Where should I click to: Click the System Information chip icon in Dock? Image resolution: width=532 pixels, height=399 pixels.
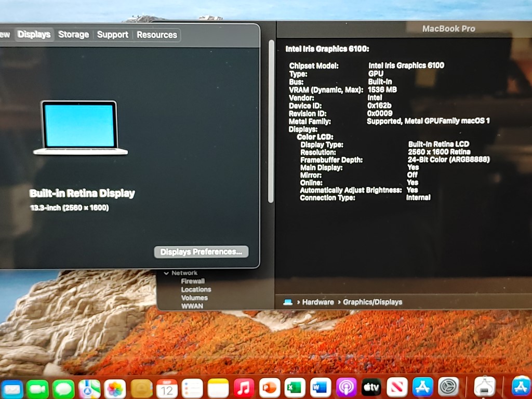click(485, 387)
